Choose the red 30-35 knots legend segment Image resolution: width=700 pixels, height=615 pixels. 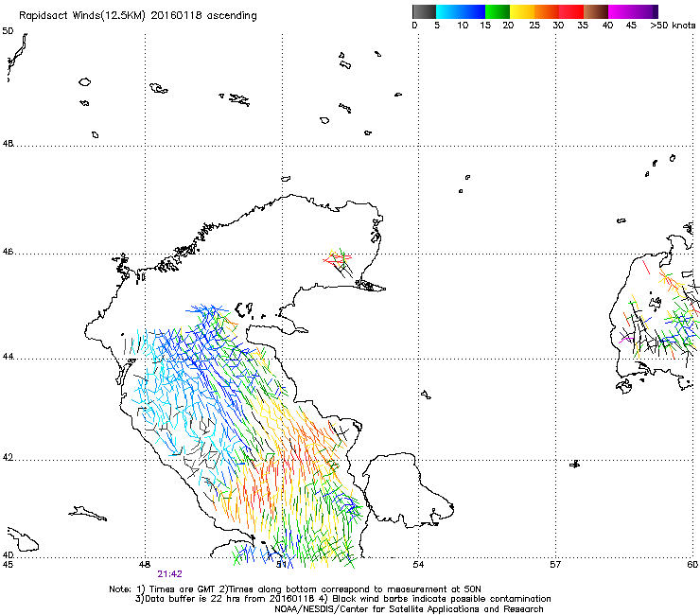(x=571, y=11)
